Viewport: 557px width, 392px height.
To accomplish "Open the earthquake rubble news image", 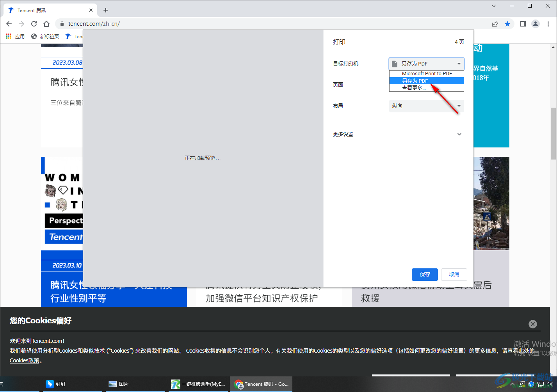I will (x=491, y=203).
